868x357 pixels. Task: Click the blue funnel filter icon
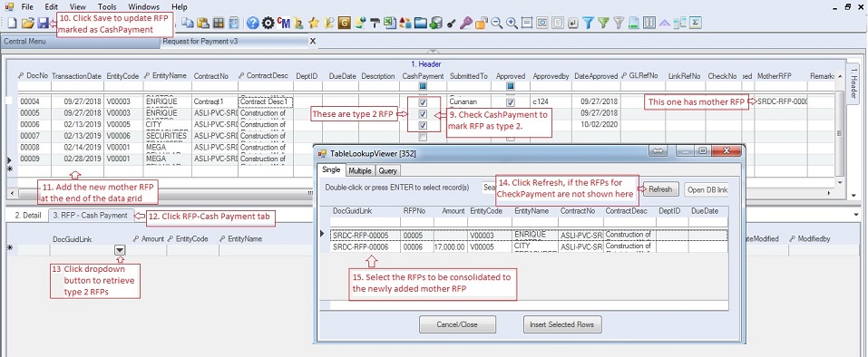(x=589, y=23)
